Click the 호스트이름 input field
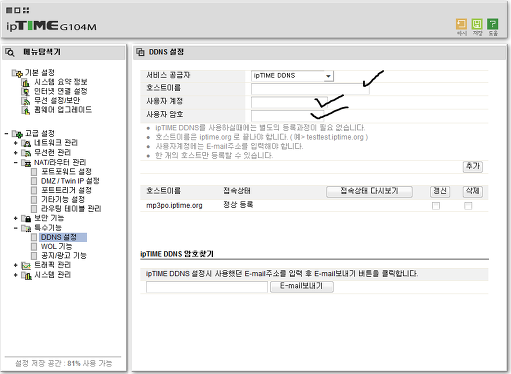The height and width of the screenshot is (374, 511). click(310, 89)
